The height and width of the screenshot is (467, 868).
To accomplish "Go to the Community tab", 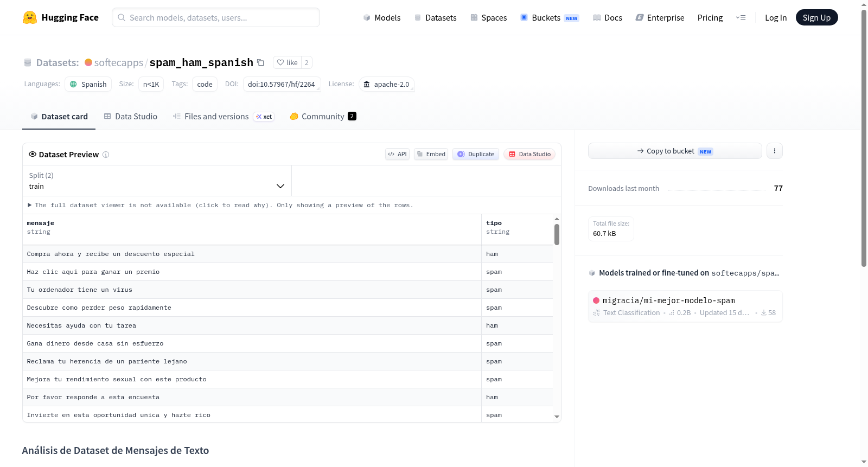I will coord(323,116).
